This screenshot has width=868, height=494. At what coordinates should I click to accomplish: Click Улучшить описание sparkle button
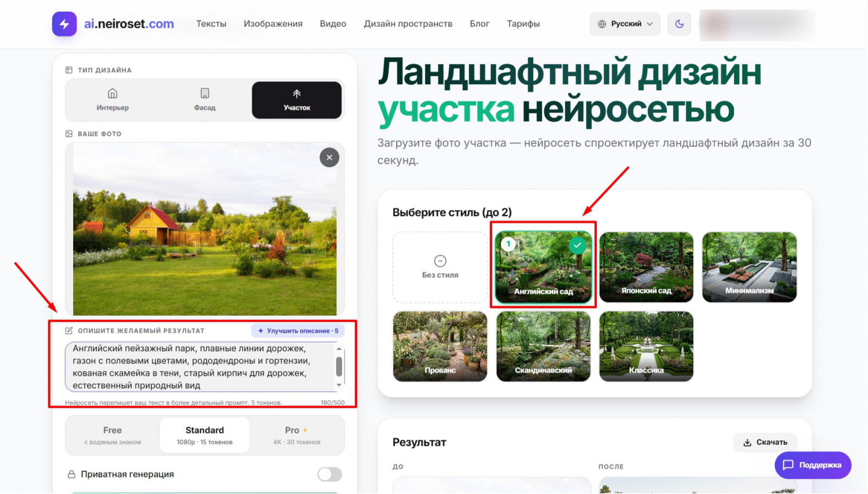click(298, 331)
